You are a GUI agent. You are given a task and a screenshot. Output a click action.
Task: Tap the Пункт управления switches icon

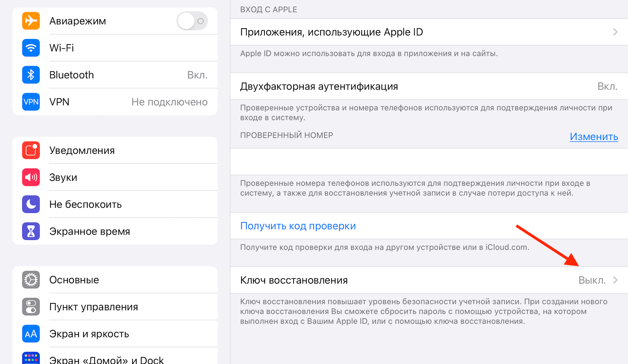[31, 307]
